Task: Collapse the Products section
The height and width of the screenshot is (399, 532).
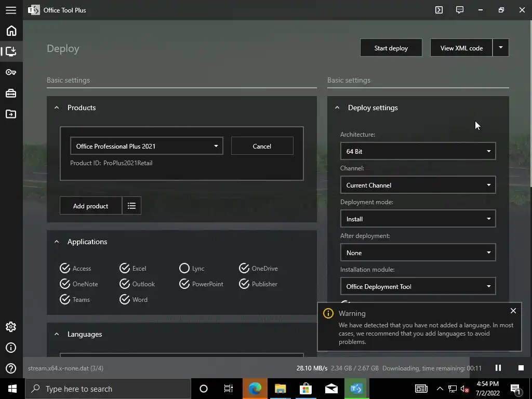Action: click(x=57, y=108)
